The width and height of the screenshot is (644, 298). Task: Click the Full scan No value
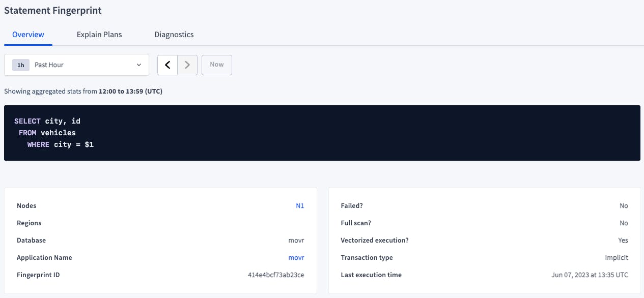click(x=624, y=223)
